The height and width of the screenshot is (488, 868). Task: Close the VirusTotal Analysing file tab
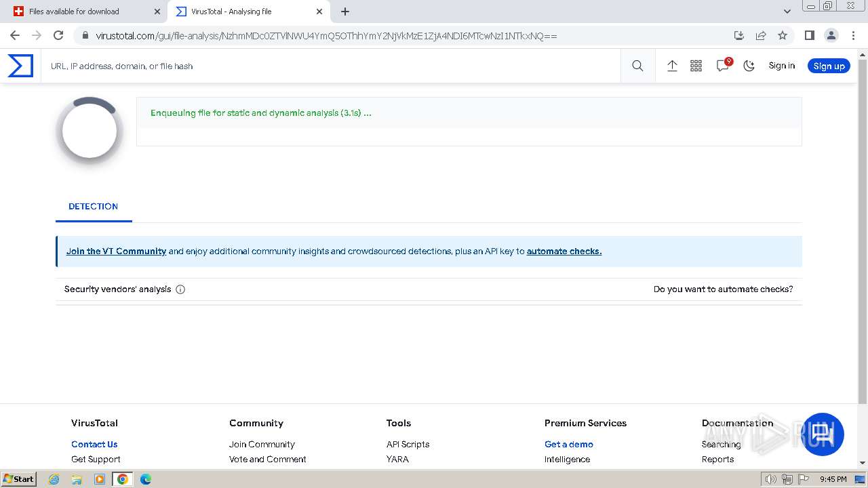coord(319,12)
